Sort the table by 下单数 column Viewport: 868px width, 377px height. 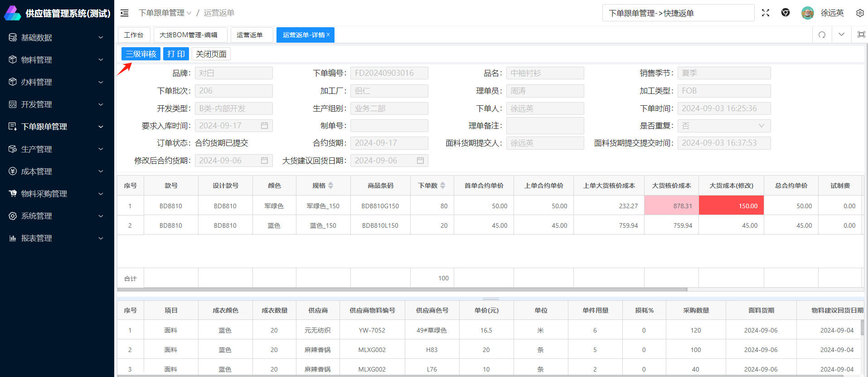(x=442, y=186)
